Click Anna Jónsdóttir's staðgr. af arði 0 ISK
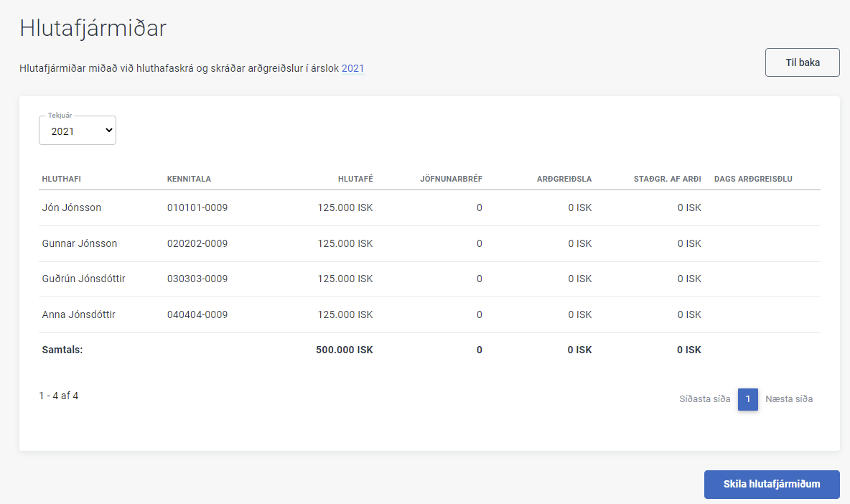The height and width of the screenshot is (504, 850). 689,314
